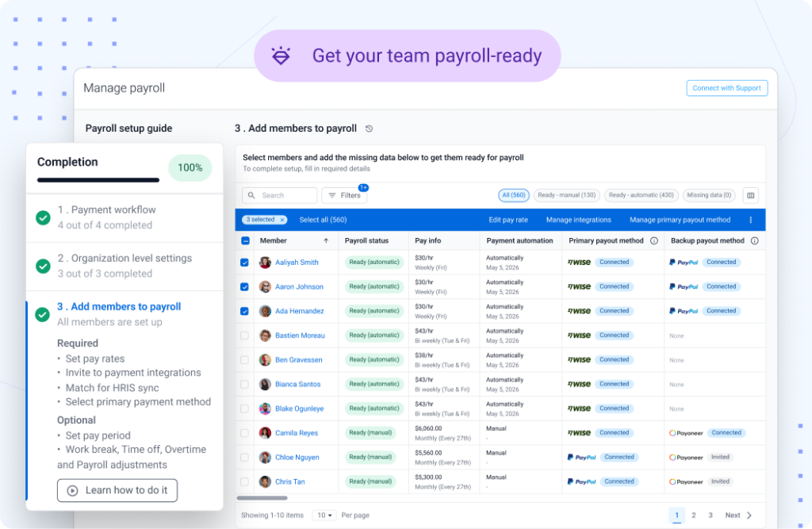812x529 pixels.
Task: Click the PayPal backup logo in Aaron Johnson's row
Action: (x=684, y=286)
